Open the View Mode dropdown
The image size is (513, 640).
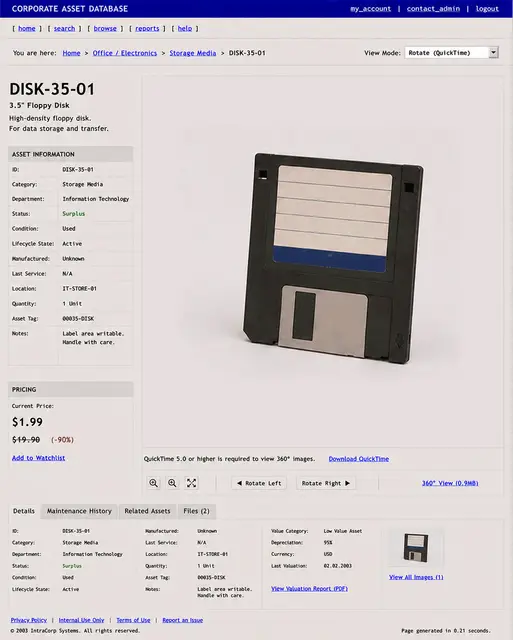click(451, 53)
